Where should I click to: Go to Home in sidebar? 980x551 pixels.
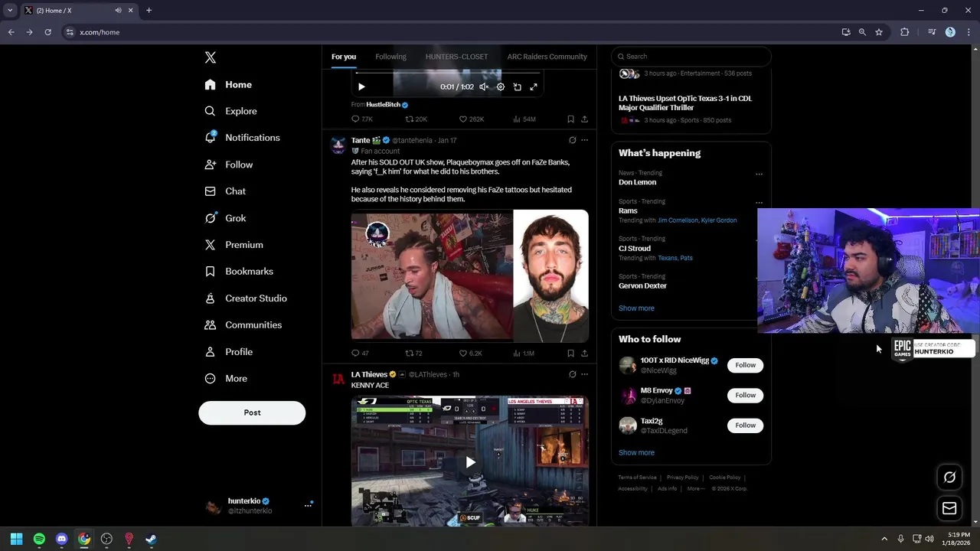click(x=228, y=85)
